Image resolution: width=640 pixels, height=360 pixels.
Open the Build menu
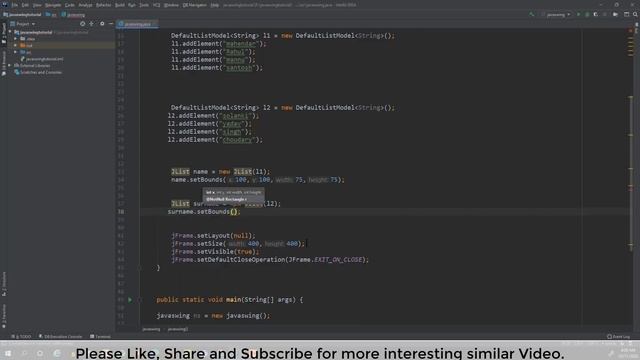pos(120,5)
